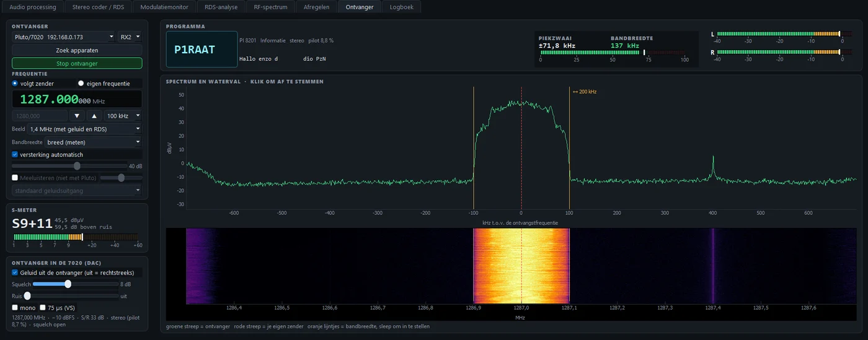Viewport: 868px width, 340px height.
Task: Click the receiver status line starting '1287,000 MHz'
Action: coord(77,320)
